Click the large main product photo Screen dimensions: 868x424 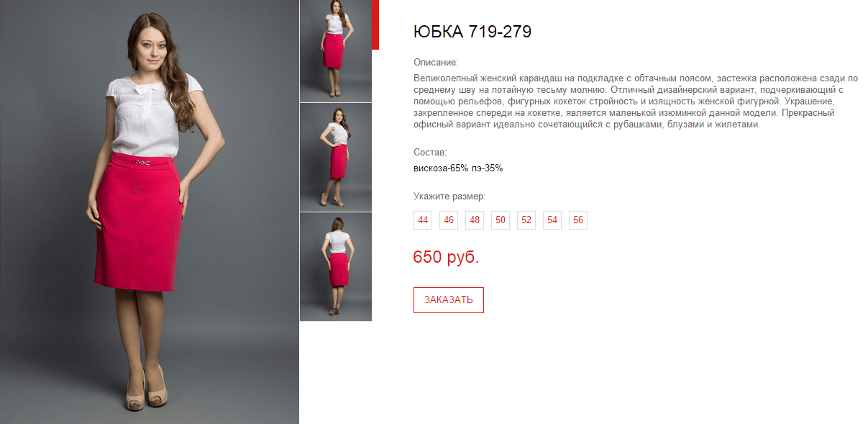click(x=150, y=212)
